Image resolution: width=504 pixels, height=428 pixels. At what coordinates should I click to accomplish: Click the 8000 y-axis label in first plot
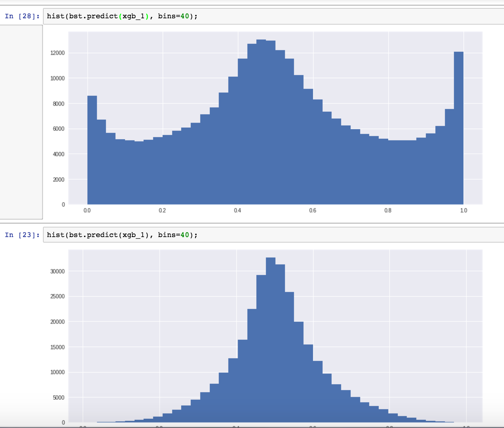tap(58, 104)
